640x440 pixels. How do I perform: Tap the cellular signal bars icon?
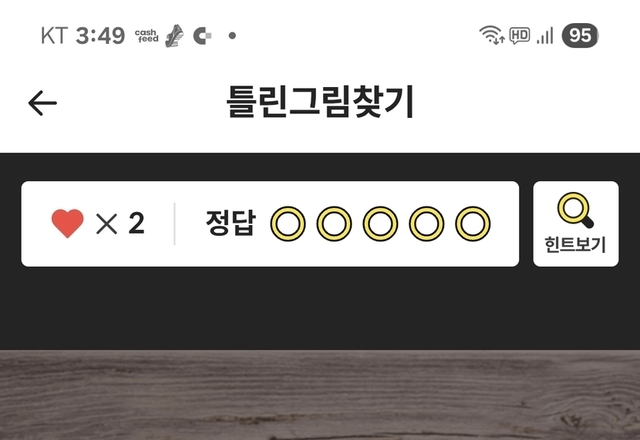tap(545, 36)
